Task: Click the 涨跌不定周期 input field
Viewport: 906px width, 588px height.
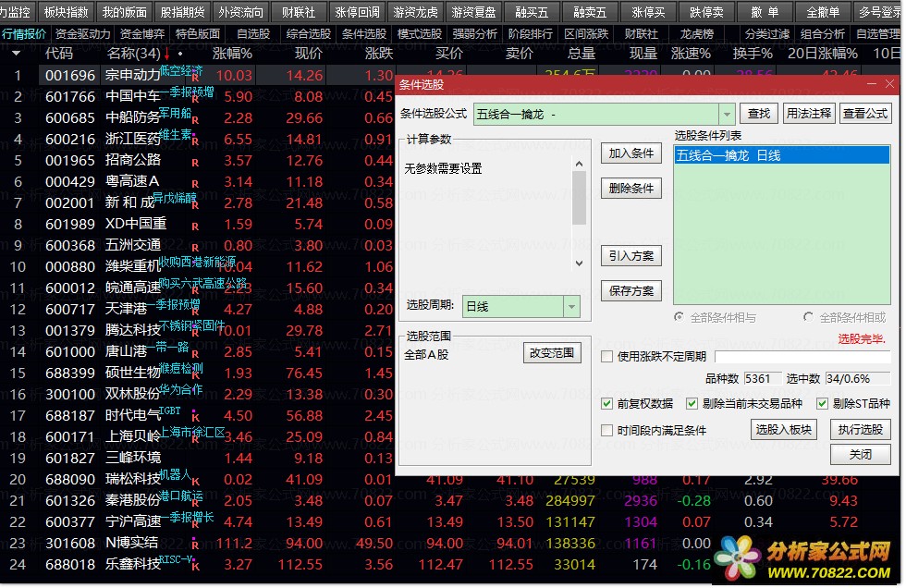Action: (802, 356)
